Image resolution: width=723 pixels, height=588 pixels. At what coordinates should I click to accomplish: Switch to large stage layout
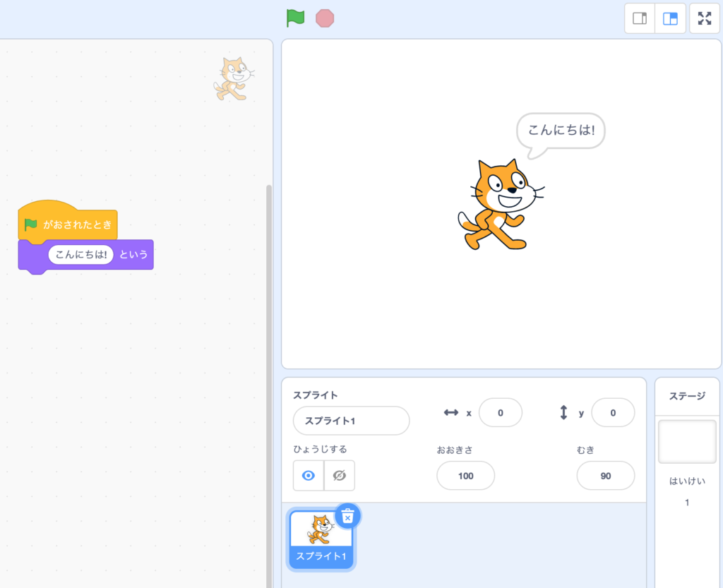[x=670, y=18]
